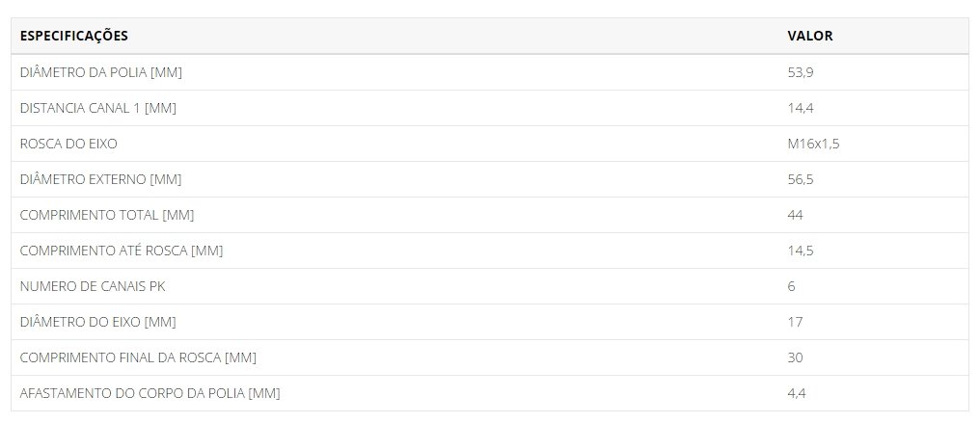This screenshot has width=980, height=423.
Task: Select the COMPRIMENTO ATÉ ROSCA [MM] label
Action: (x=122, y=251)
